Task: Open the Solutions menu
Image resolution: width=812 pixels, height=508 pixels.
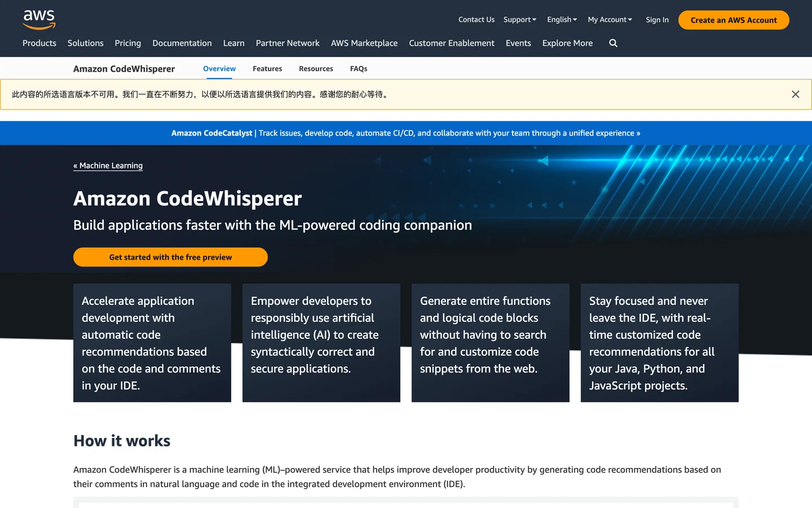Action: [86, 43]
